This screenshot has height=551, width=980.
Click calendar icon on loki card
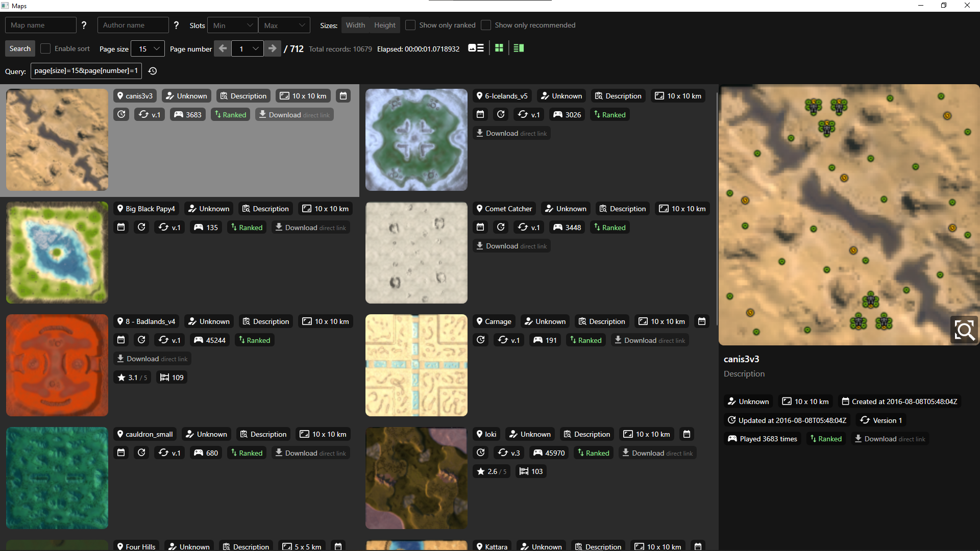coord(687,434)
